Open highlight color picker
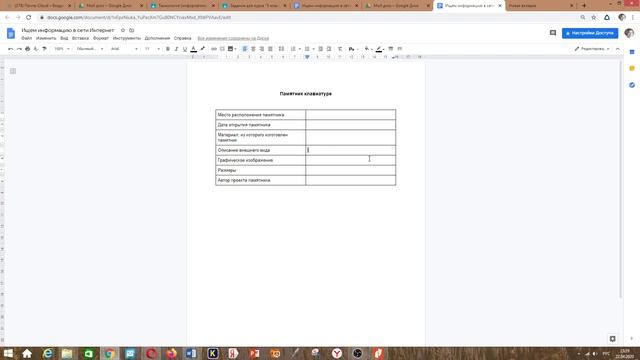 [202, 49]
